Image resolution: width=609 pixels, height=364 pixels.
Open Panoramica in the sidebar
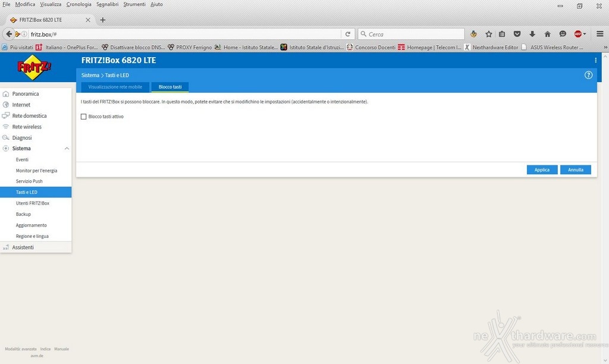click(x=25, y=93)
